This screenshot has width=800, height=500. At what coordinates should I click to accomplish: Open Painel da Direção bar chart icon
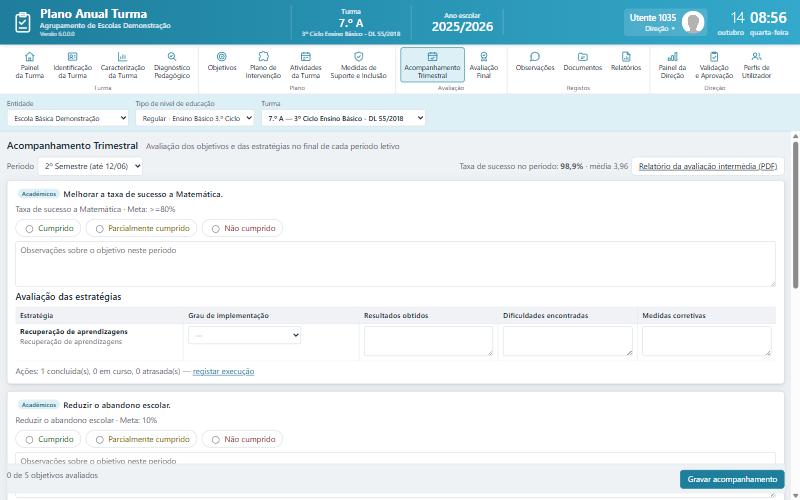672,56
